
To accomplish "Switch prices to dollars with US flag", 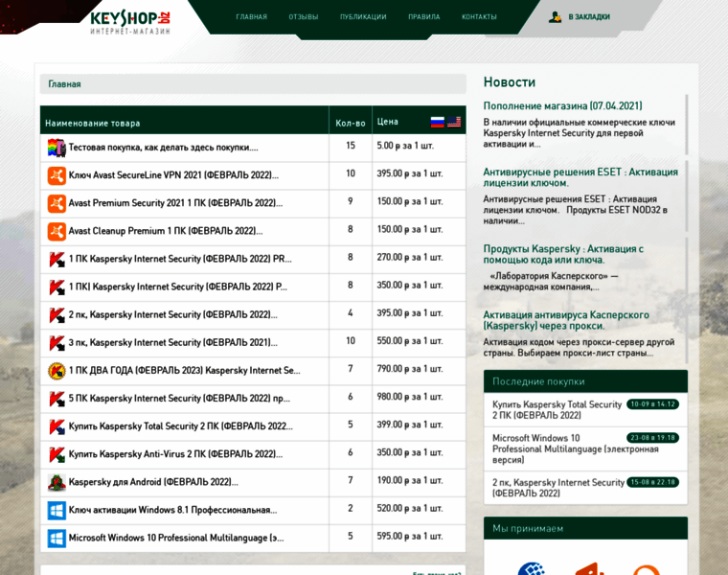I will [x=454, y=122].
